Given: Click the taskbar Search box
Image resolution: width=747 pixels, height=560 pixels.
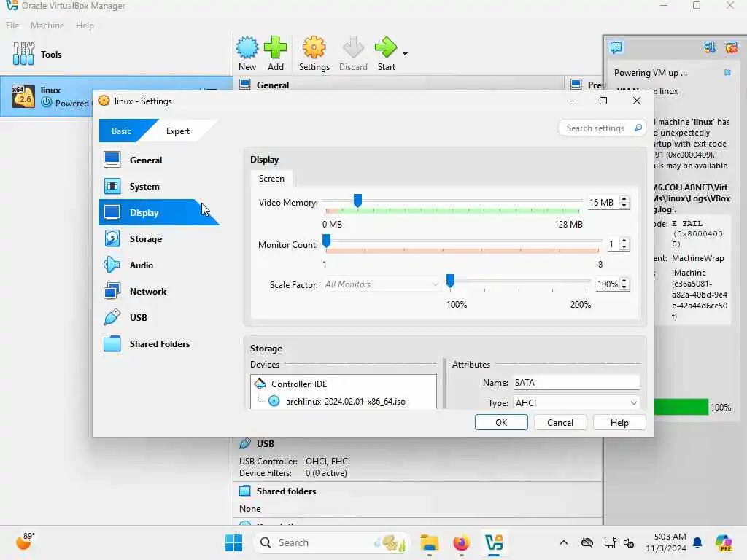Looking at the screenshot, I should tap(332, 542).
